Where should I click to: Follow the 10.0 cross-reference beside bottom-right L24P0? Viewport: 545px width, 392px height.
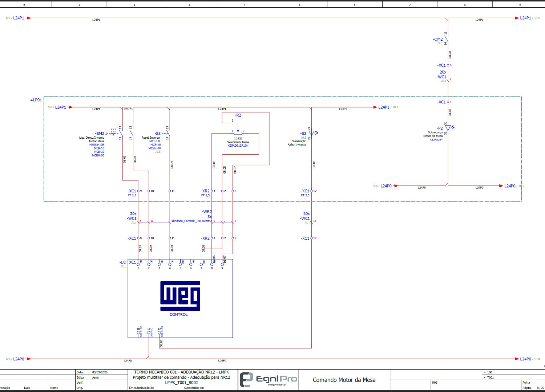tap(536, 359)
